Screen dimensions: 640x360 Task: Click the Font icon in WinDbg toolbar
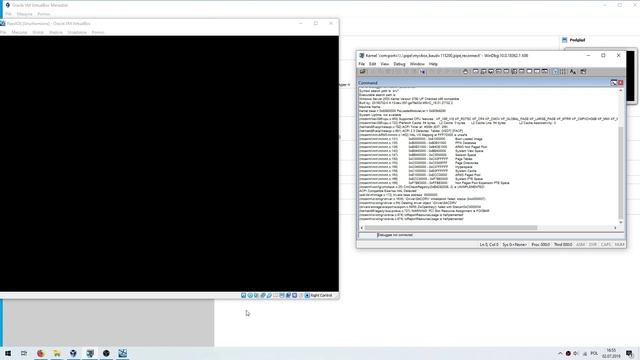point(573,71)
